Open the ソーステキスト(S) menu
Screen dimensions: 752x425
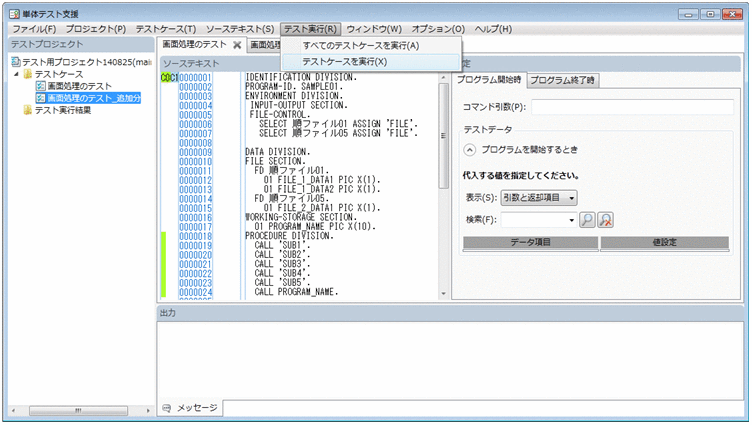tap(240, 29)
